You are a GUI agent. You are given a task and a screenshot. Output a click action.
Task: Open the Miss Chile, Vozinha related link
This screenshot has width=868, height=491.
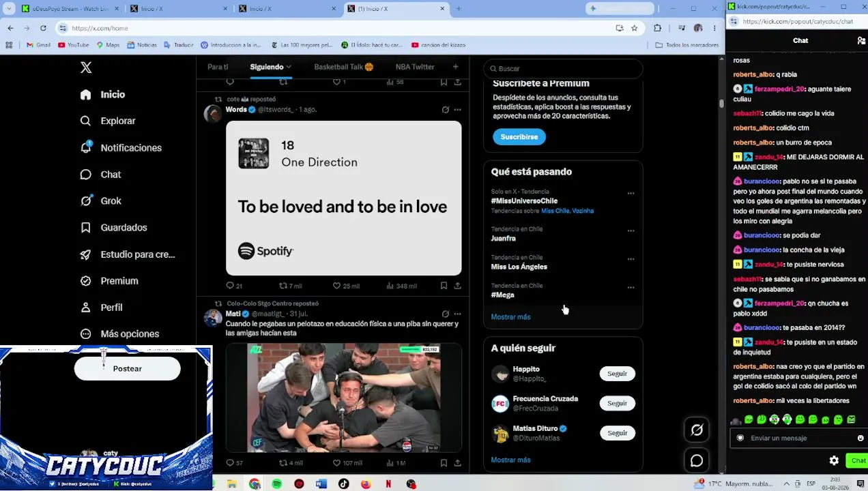(567, 211)
